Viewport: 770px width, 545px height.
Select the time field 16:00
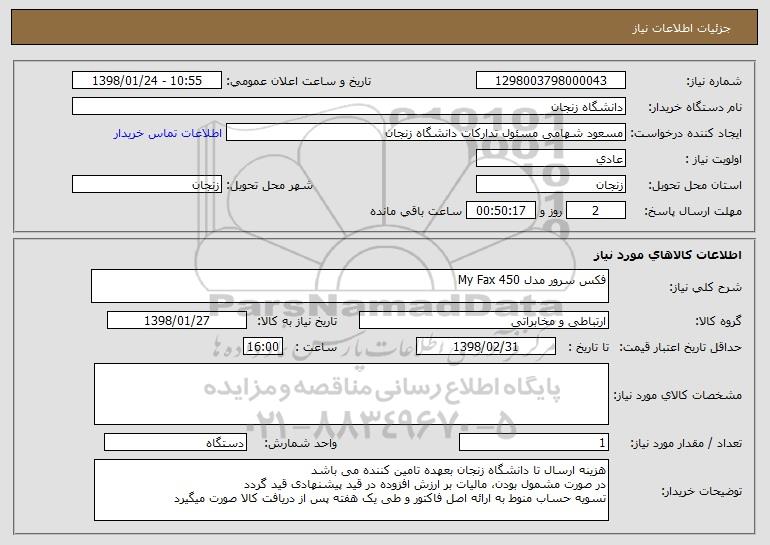pos(263,347)
